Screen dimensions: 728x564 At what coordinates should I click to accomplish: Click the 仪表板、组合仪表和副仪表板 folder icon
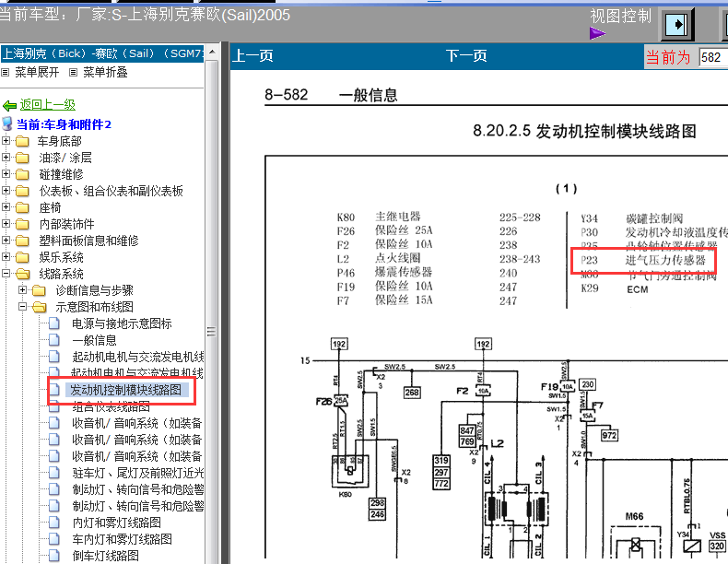[x=22, y=191]
